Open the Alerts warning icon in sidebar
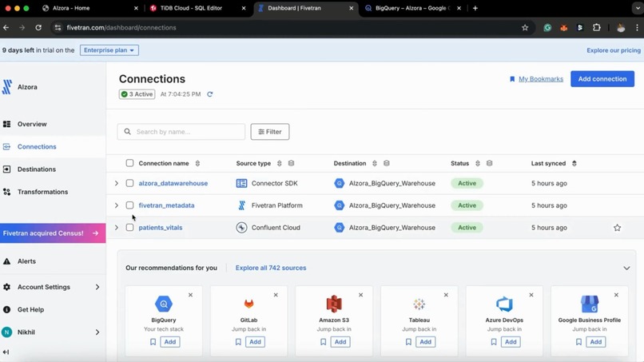Image resolution: width=644 pixels, height=362 pixels. pyautogui.click(x=7, y=261)
